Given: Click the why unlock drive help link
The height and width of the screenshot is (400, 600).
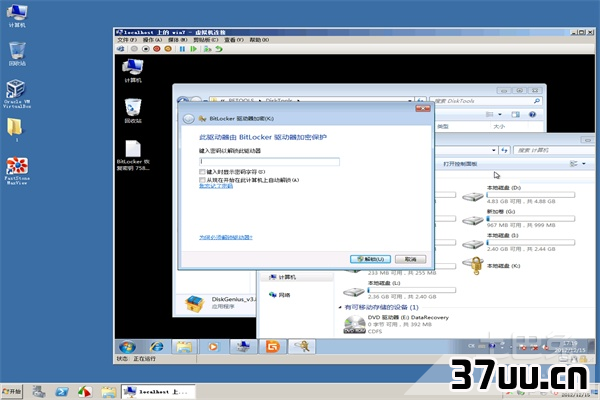Looking at the screenshot, I should point(226,237).
